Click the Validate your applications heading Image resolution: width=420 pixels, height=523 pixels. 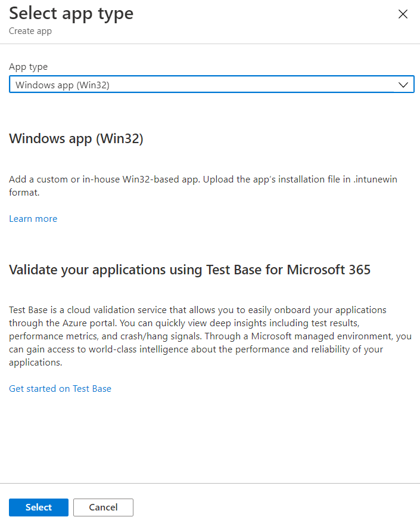click(x=189, y=270)
